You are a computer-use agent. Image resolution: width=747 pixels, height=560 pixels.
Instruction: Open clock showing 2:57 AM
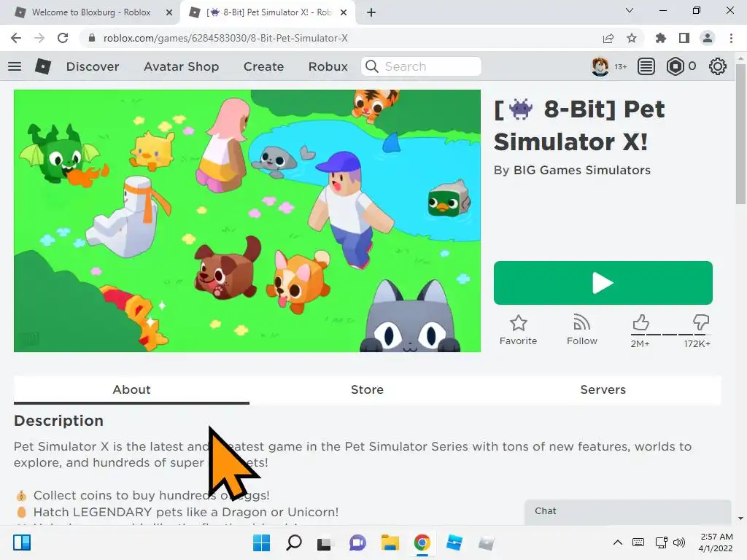tap(716, 542)
